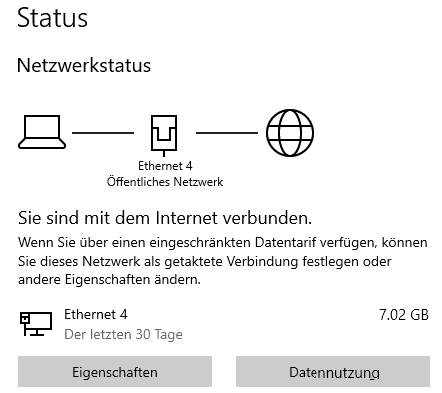Click the 7.02 GB usage value

(404, 315)
